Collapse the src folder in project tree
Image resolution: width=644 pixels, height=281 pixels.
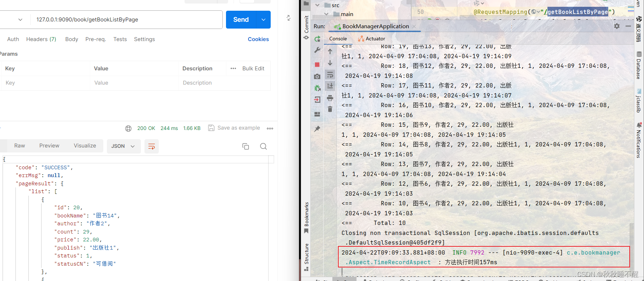pyautogui.click(x=318, y=5)
